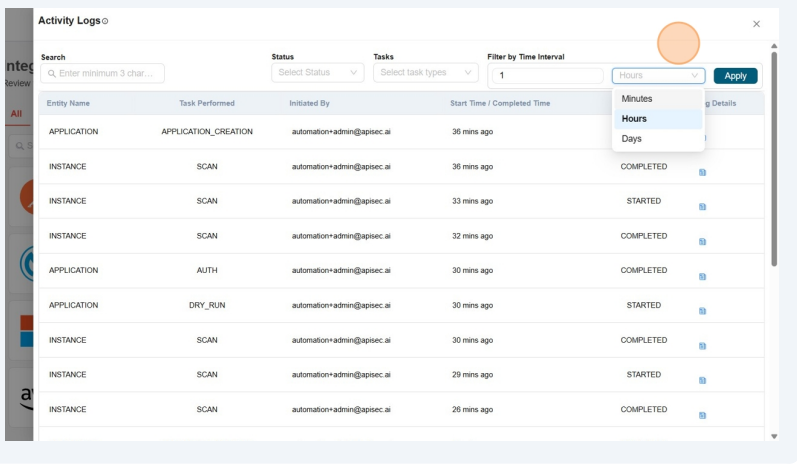
Task: Select the DRY_RUN task cell
Action: click(207, 305)
